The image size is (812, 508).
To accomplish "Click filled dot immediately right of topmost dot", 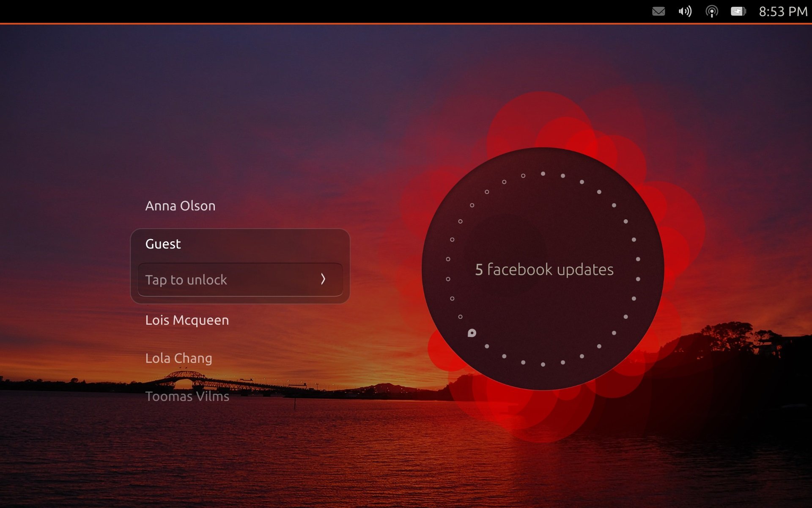I will tap(563, 176).
